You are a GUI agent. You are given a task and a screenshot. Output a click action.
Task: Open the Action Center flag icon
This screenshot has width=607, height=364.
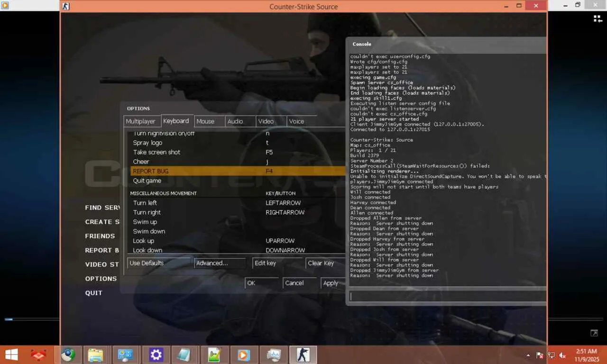click(x=540, y=355)
